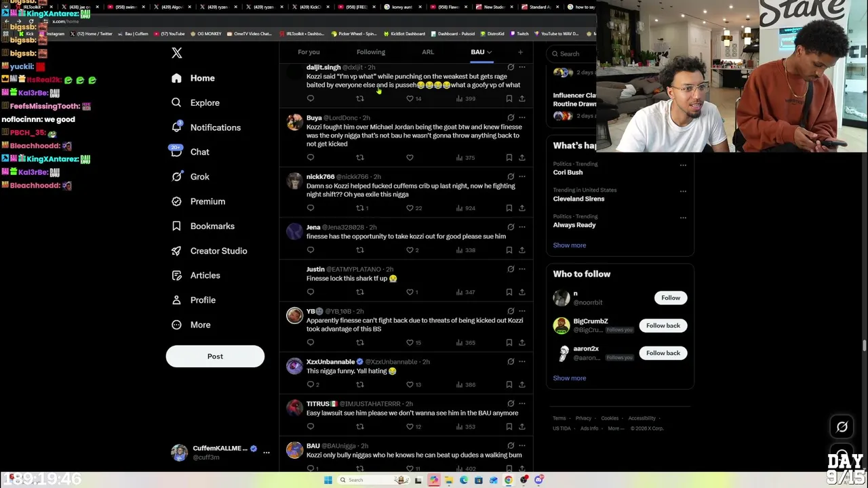The image size is (868, 488).
Task: Bookmark the XzxUnbannable tweet
Action: (509, 385)
